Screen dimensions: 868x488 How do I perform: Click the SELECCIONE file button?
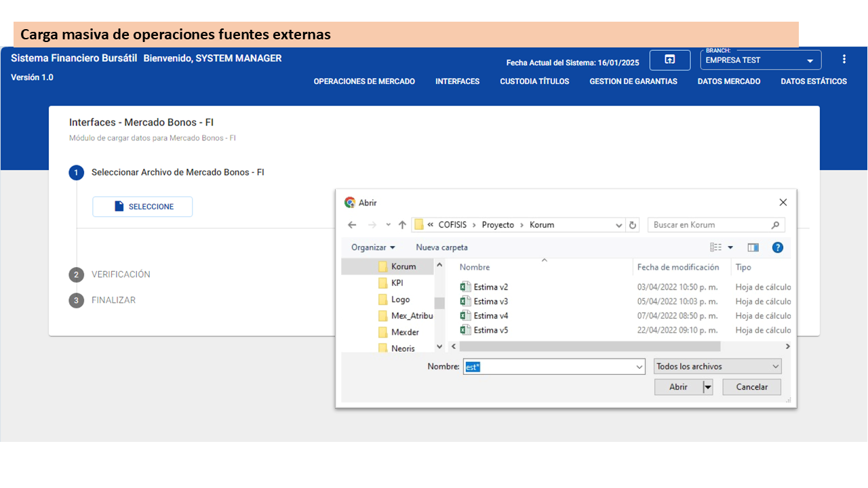pyautogui.click(x=142, y=207)
